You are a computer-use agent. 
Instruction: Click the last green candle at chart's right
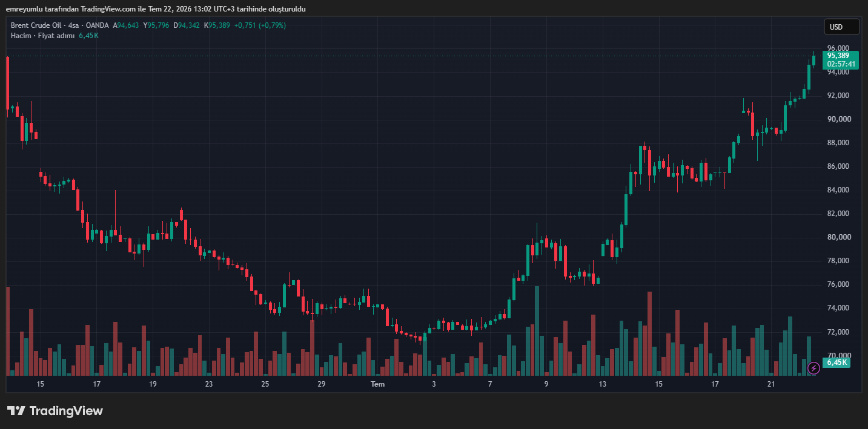pos(813,59)
